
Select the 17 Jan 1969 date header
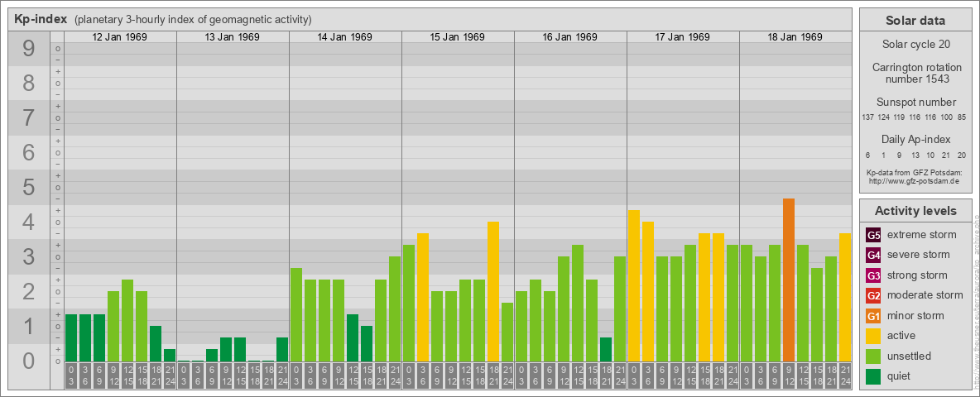(x=683, y=37)
